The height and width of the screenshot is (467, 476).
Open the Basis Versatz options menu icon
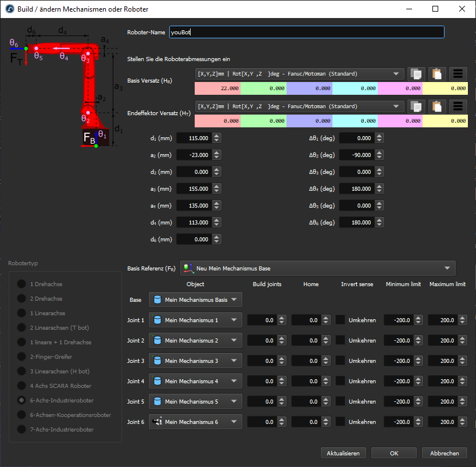458,74
